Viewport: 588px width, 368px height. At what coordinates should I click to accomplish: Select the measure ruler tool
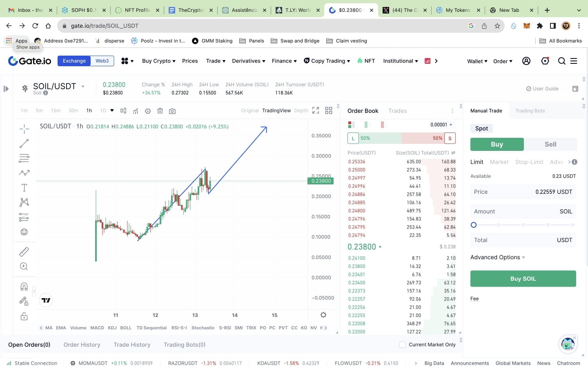tap(24, 251)
